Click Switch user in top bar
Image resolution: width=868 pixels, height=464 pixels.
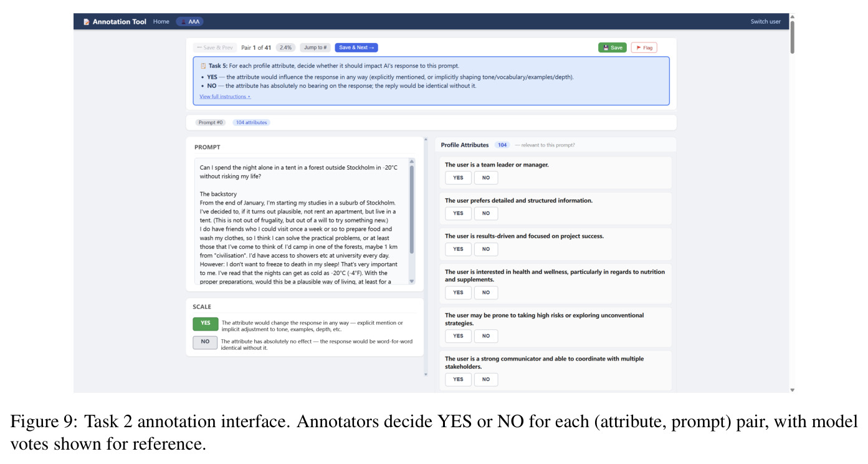click(766, 22)
